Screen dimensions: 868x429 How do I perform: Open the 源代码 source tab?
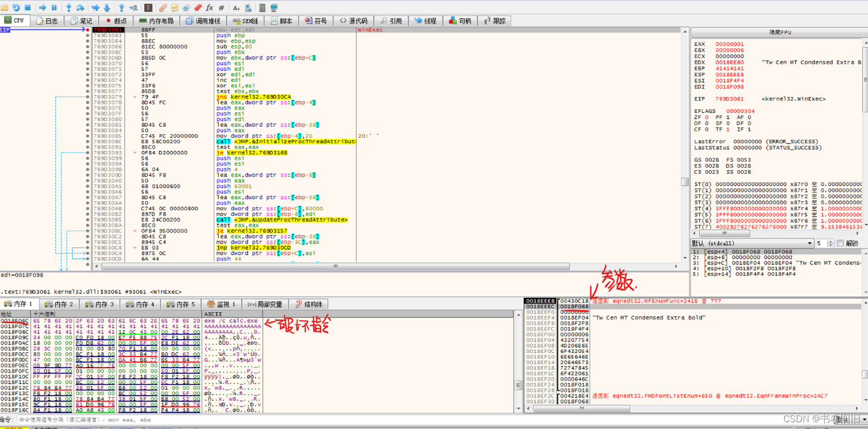[353, 21]
